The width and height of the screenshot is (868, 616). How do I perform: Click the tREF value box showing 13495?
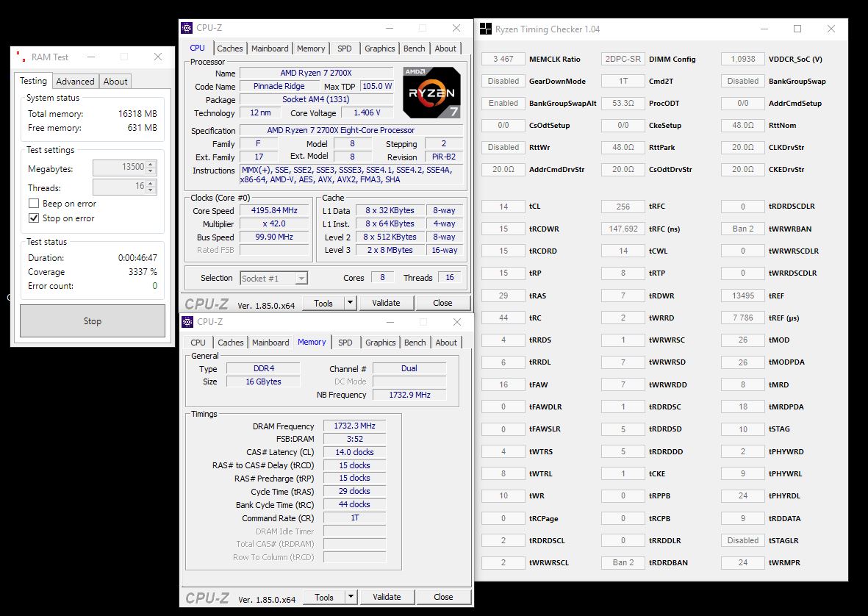743,295
